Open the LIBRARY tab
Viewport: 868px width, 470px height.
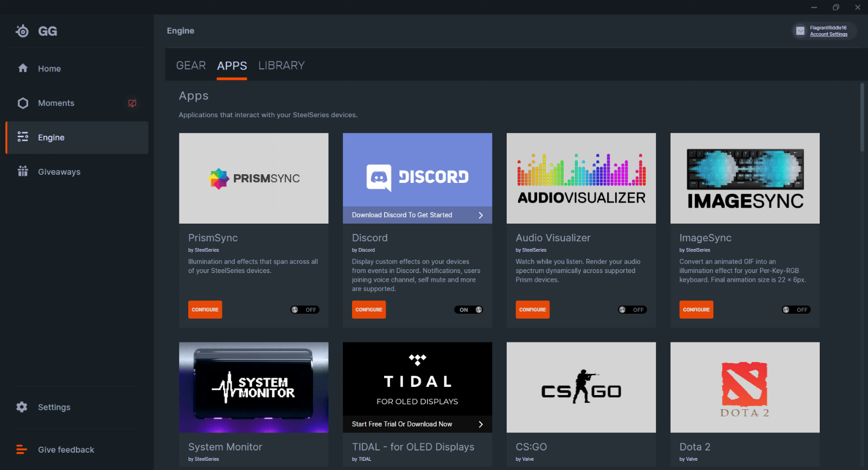coord(282,66)
